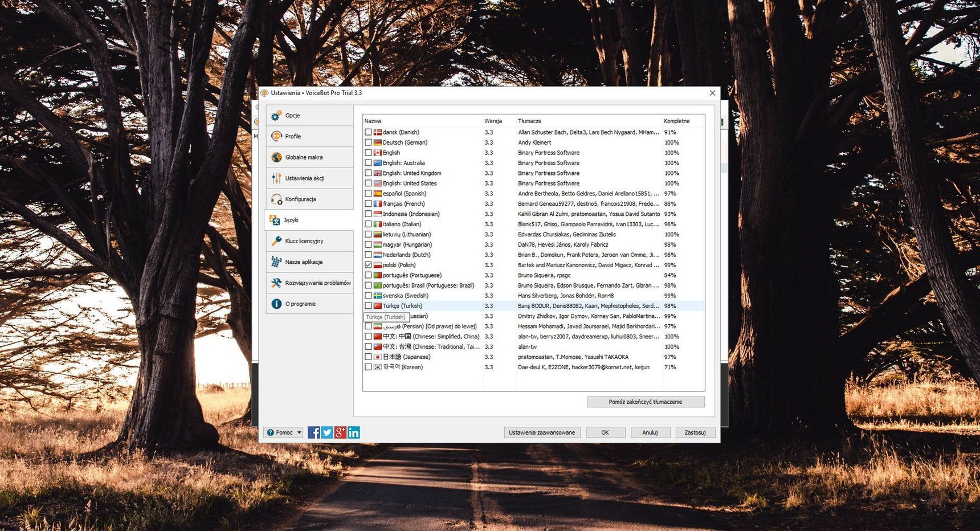Check the Nederlands (Dutch) checkbox
The height and width of the screenshot is (531, 980).
(368, 255)
